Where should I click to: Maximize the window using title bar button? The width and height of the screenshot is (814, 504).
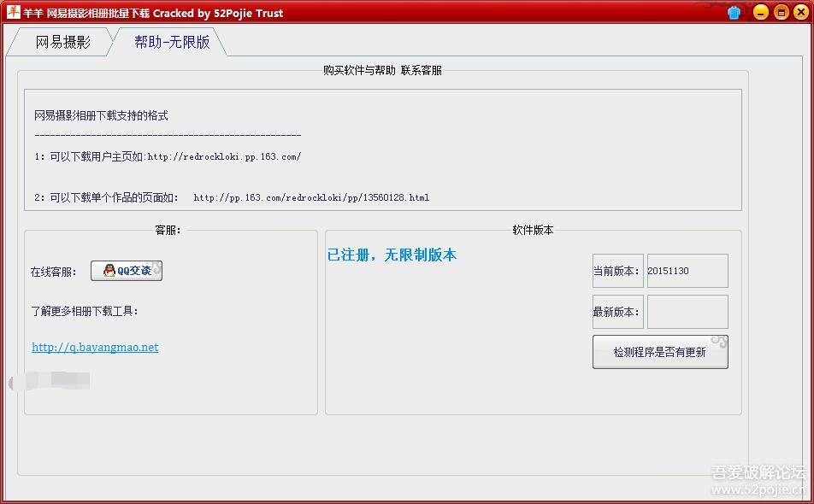click(781, 12)
